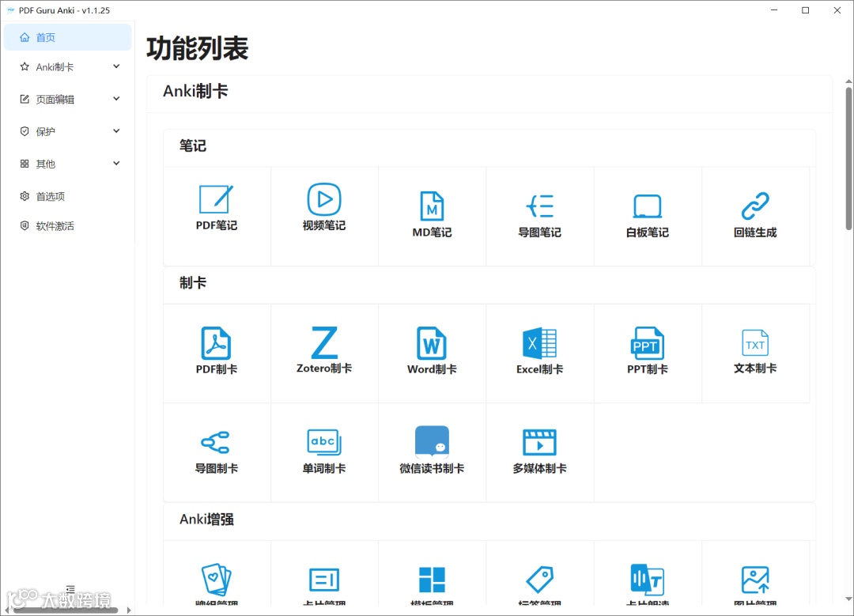Open the 微信读书制卡 tool
This screenshot has width=854, height=616.
(432, 450)
